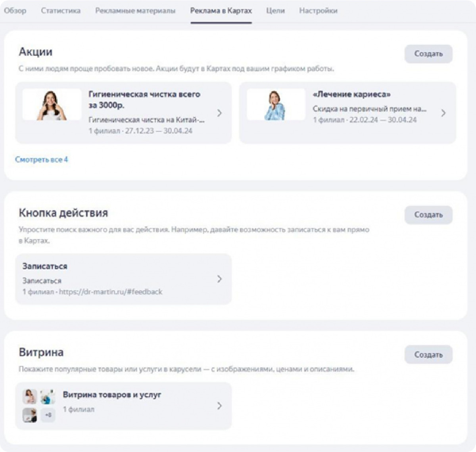476x452 pixels.
Task: Open the Смотреть все 4 link
Action: (41, 159)
